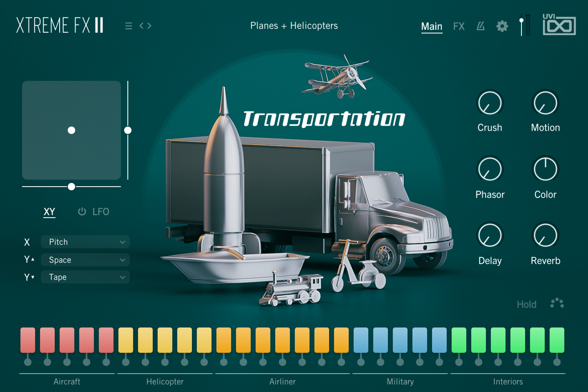The height and width of the screenshot is (392, 588).
Task: Switch to the FX tab
Action: coord(459,26)
